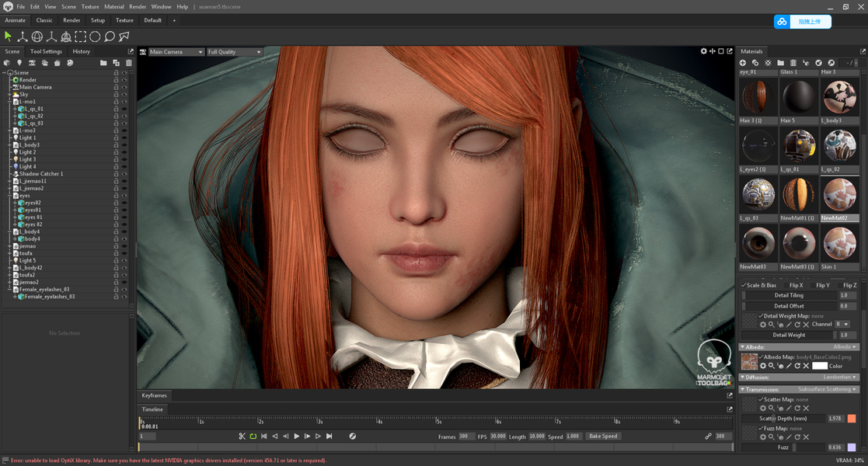The height and width of the screenshot is (466, 868).
Task: Reload the Albedo Map texture
Action: click(797, 366)
